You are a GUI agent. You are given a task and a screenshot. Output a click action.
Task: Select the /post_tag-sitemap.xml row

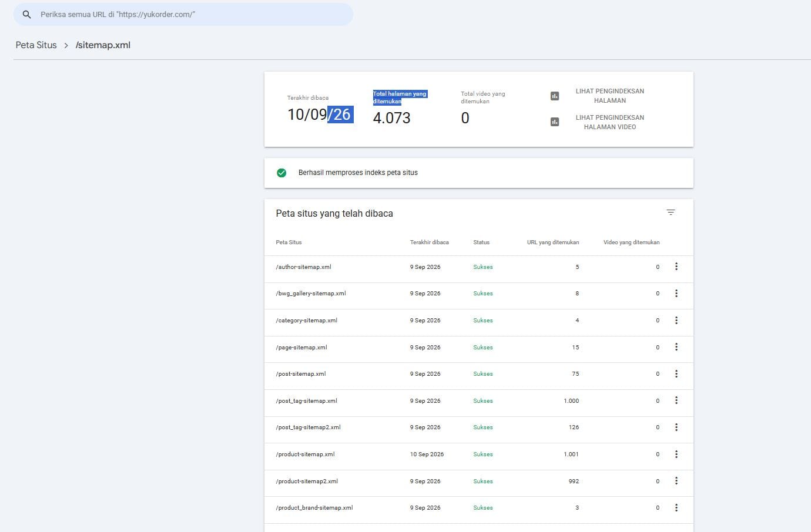[x=479, y=403]
